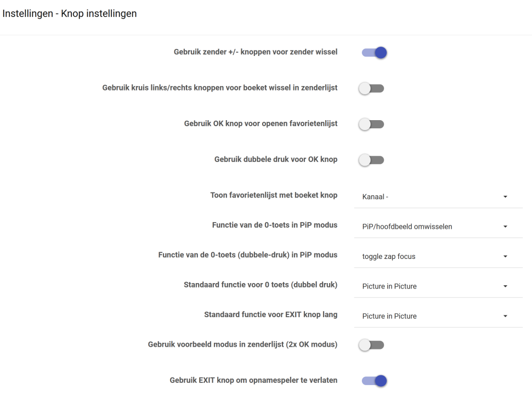This screenshot has height=395, width=532.
Task: Enable toggle for kruis links/rechts boeket wissel
Action: coord(371,88)
